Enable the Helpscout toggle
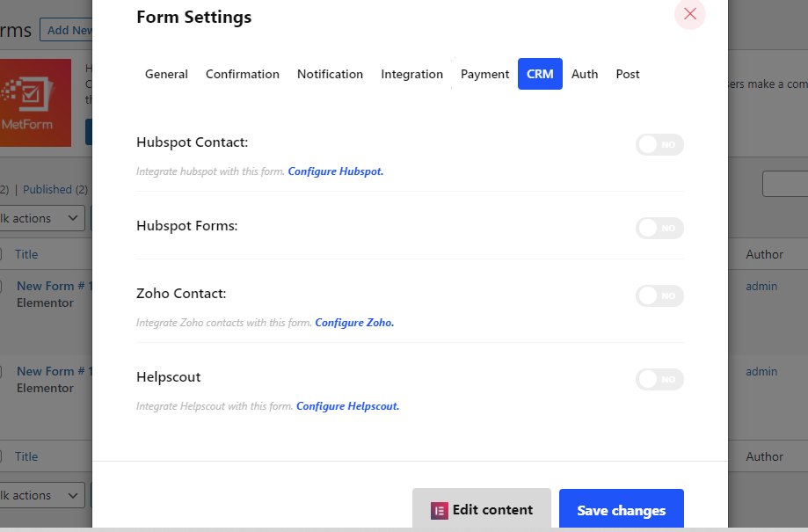 click(659, 379)
